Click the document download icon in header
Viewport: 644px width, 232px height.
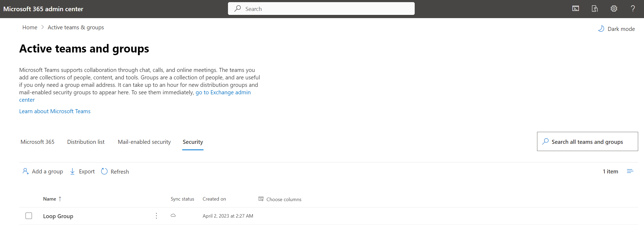[x=595, y=9]
